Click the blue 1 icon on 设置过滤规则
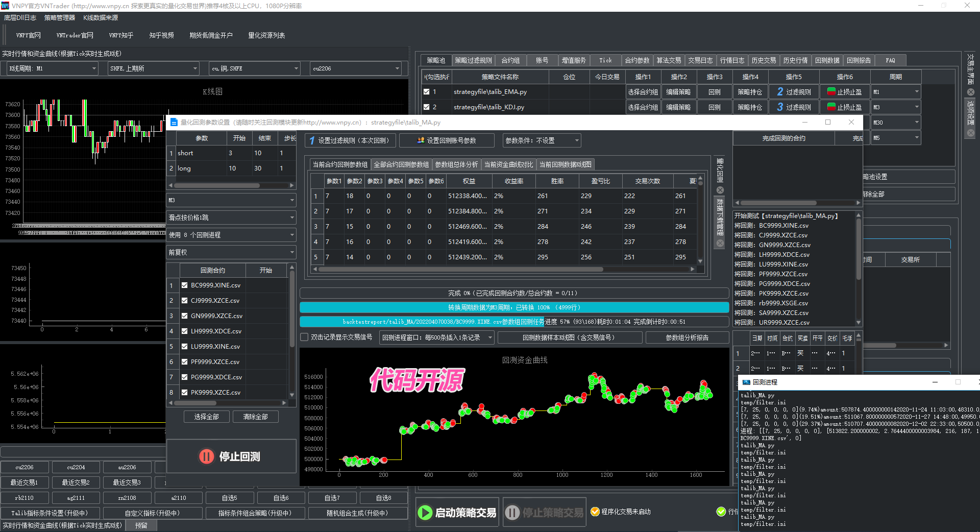 [x=312, y=140]
